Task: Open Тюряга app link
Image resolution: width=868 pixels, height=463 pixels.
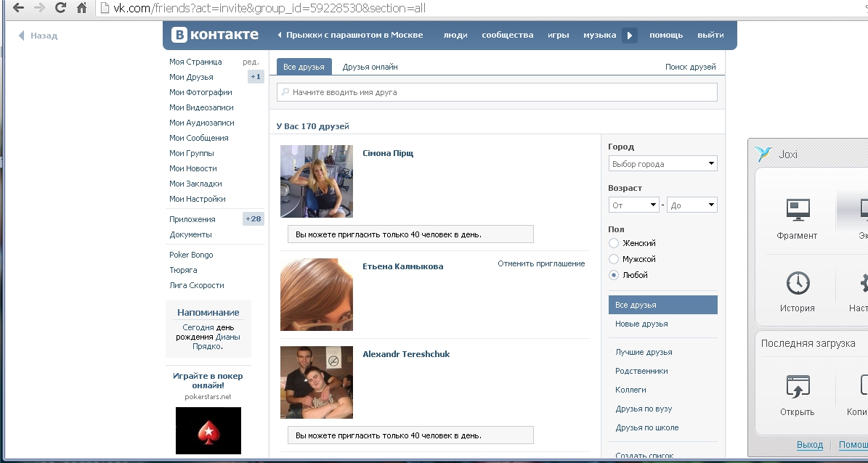Action: point(182,270)
